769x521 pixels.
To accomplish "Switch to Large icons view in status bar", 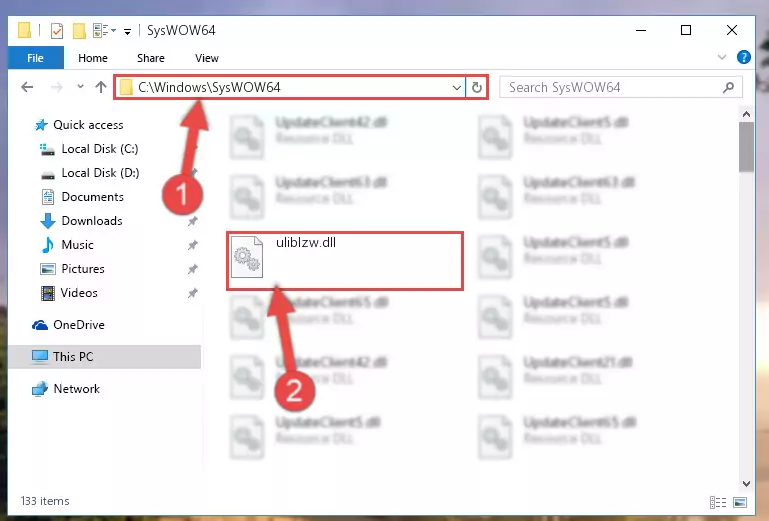I will (x=740, y=502).
